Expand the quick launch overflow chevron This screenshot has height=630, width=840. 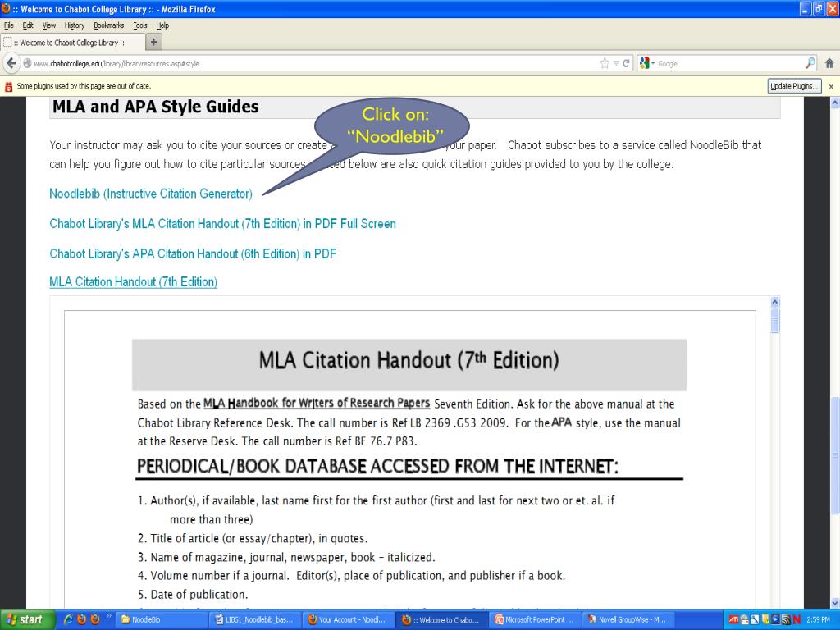tap(109, 617)
